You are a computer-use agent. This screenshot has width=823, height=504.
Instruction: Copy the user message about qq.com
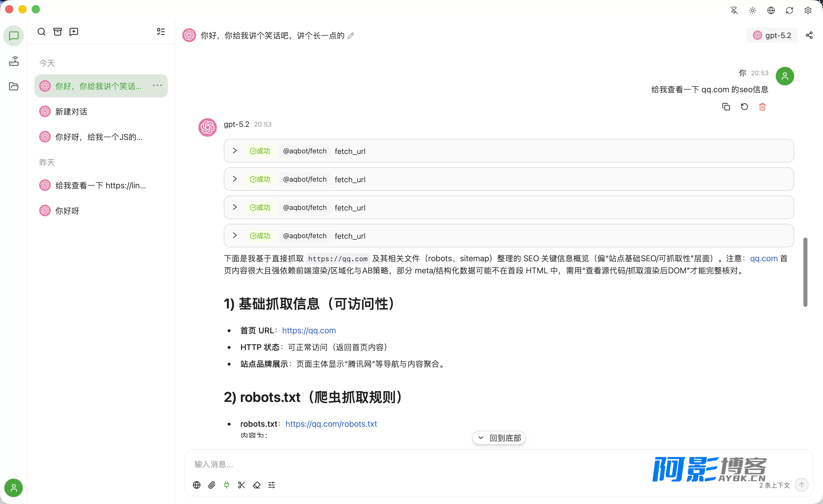click(726, 107)
